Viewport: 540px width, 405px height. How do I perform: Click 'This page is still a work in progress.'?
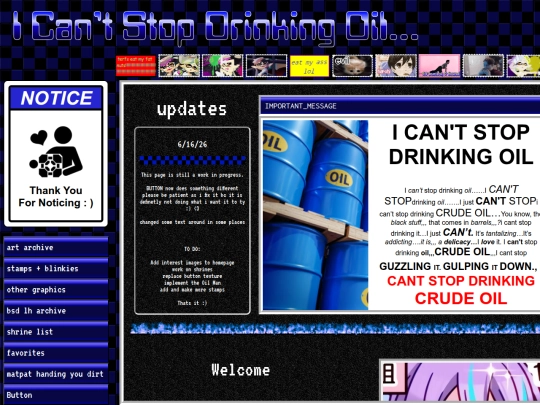point(192,175)
